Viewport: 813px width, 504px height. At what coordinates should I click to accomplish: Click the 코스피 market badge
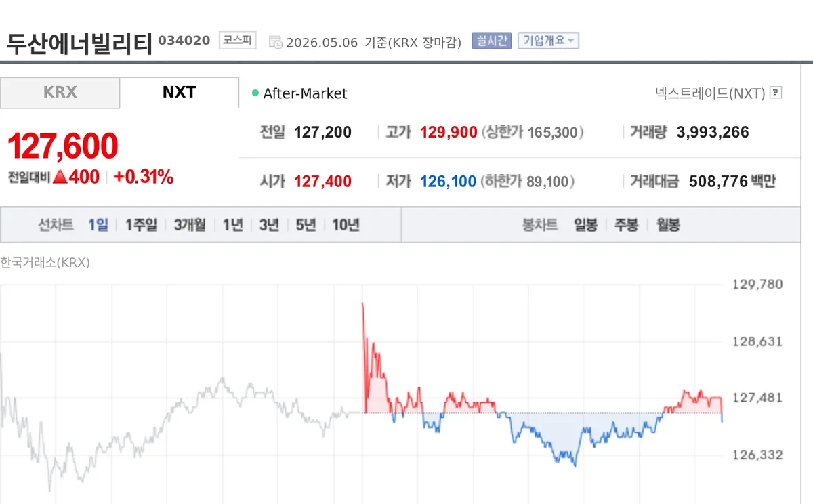(x=237, y=41)
